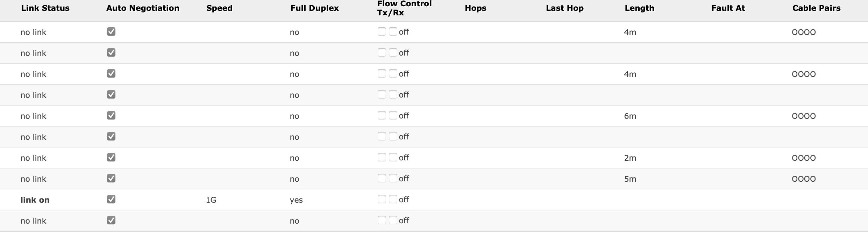Toggle Auto Negotiation in the link on row
This screenshot has width=868, height=232.
tap(111, 199)
